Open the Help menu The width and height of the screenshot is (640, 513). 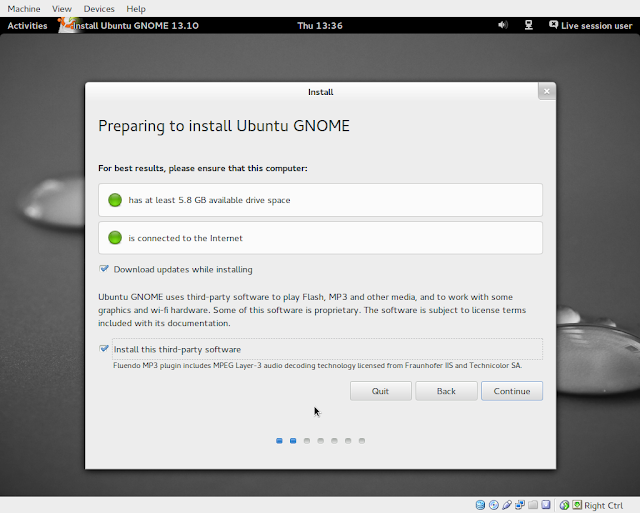coord(136,9)
